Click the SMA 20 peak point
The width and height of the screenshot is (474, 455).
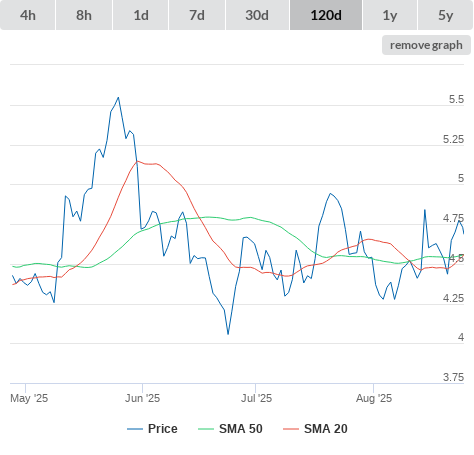[137, 161]
